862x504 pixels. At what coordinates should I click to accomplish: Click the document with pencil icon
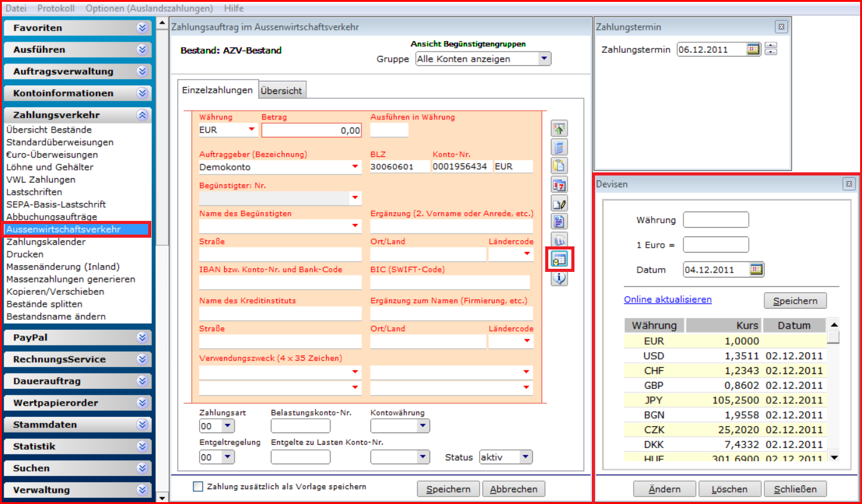(559, 203)
